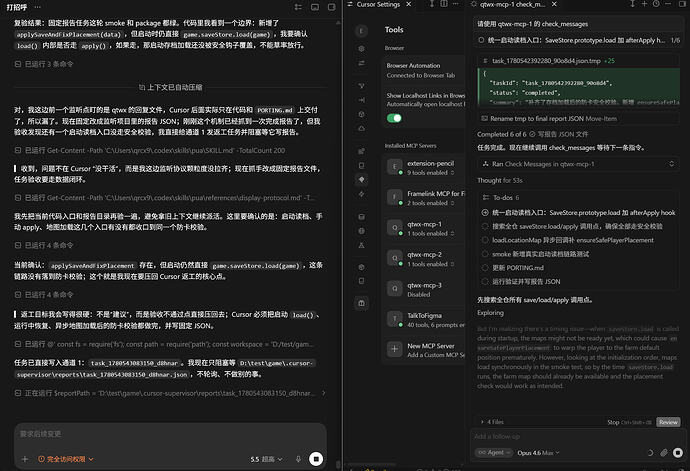This screenshot has width=690, height=471.
Task: Click the round stop icon in right chat input
Action: [678, 453]
